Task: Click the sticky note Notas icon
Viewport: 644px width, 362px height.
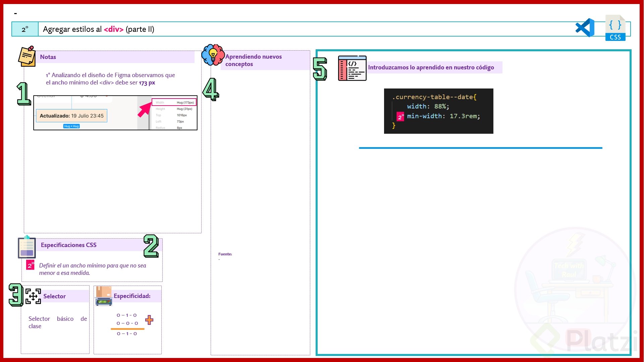Action: (x=27, y=56)
